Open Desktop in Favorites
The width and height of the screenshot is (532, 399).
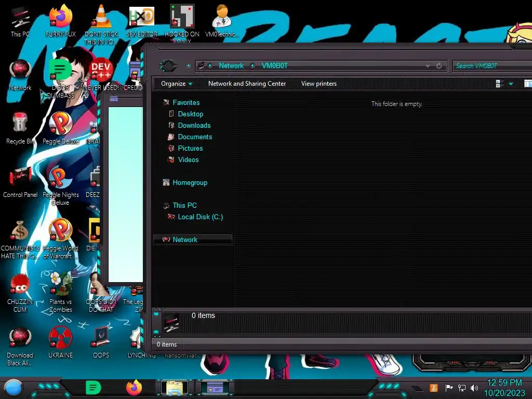point(190,114)
